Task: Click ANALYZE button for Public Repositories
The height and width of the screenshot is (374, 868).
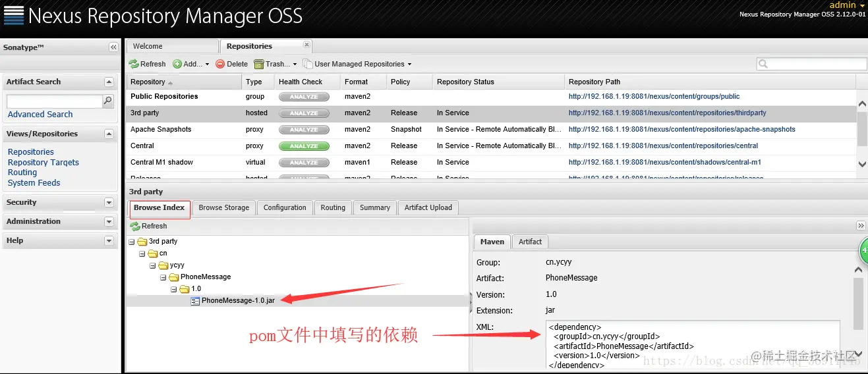Action: (x=304, y=97)
